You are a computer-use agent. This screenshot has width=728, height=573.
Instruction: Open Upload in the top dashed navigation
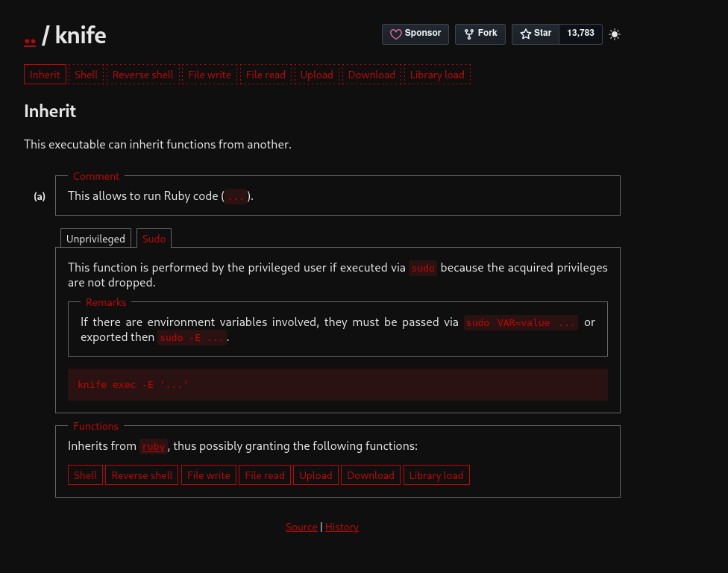(317, 75)
